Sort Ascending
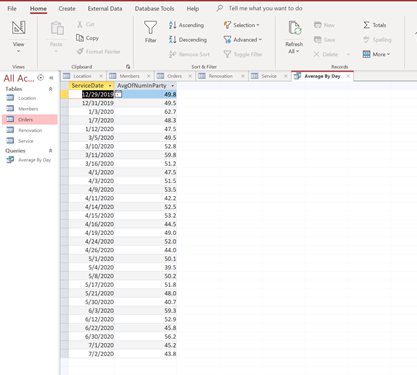 pos(186,25)
